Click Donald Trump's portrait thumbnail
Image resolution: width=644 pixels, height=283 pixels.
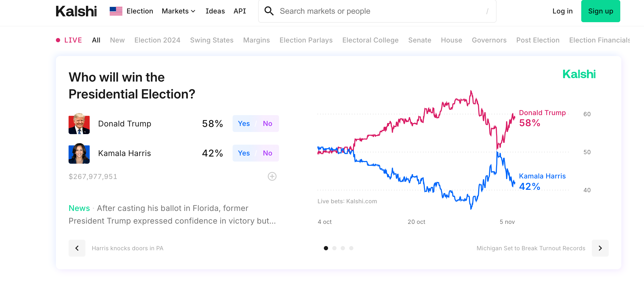pos(79,124)
